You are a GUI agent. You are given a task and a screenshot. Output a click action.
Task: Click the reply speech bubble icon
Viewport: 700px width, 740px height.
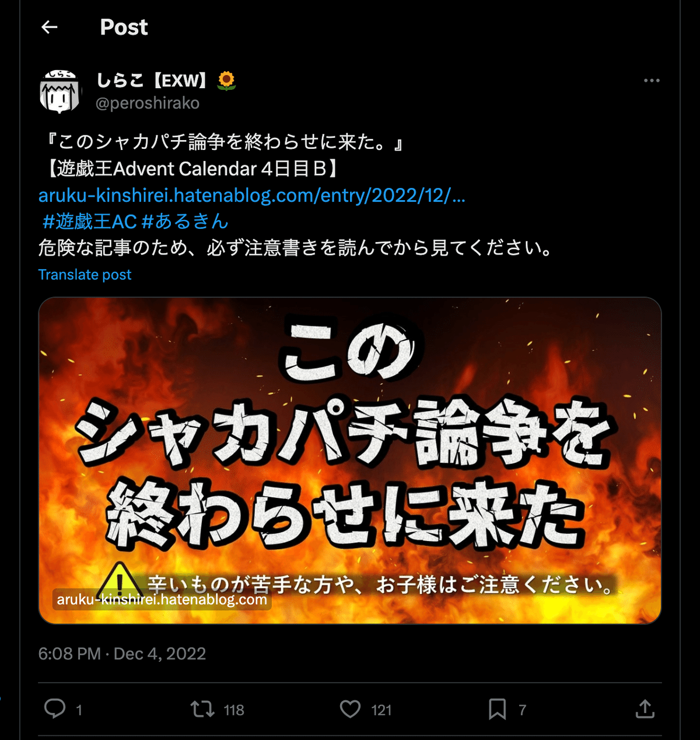55,709
